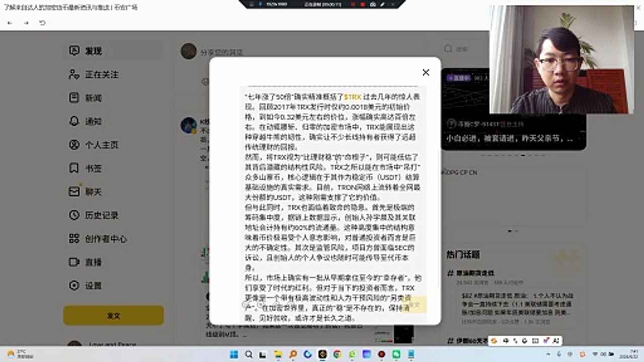Click the 个人主页 profile icon
This screenshot has height=362, width=644.
click(x=74, y=145)
